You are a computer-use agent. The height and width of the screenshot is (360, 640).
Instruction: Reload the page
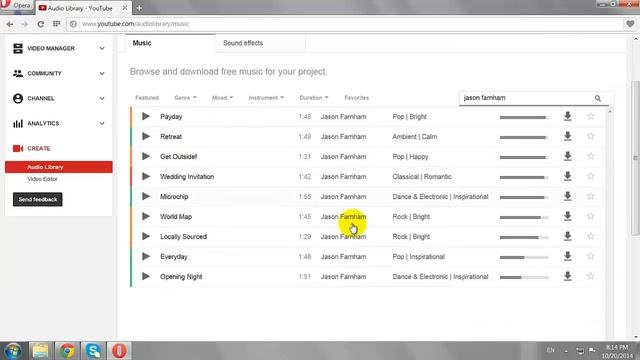click(40, 24)
